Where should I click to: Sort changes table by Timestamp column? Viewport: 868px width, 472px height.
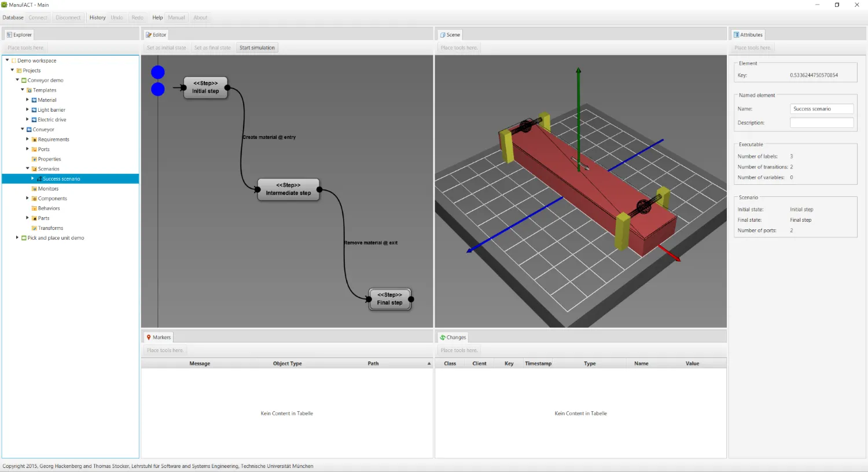coord(538,364)
